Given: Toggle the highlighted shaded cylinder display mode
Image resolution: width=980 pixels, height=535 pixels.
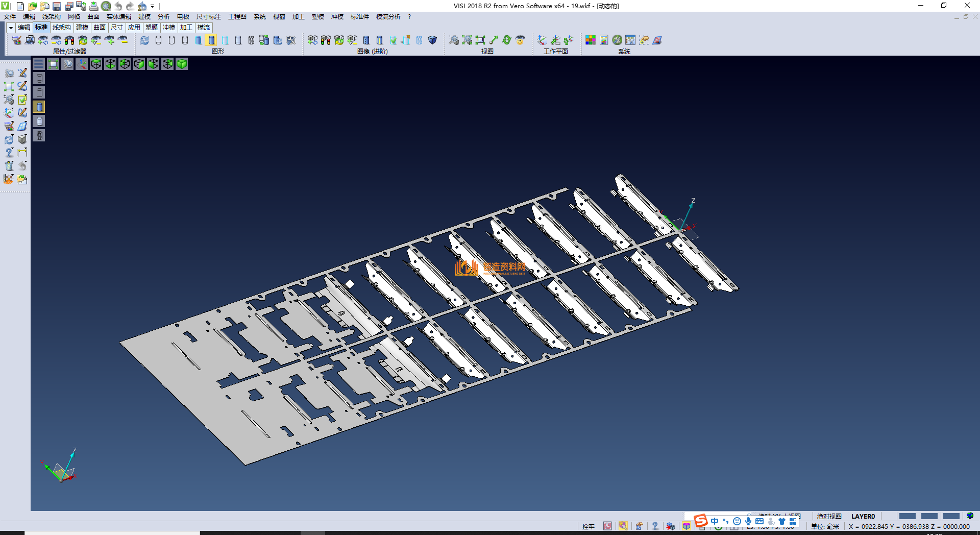Looking at the screenshot, I should tap(211, 40).
